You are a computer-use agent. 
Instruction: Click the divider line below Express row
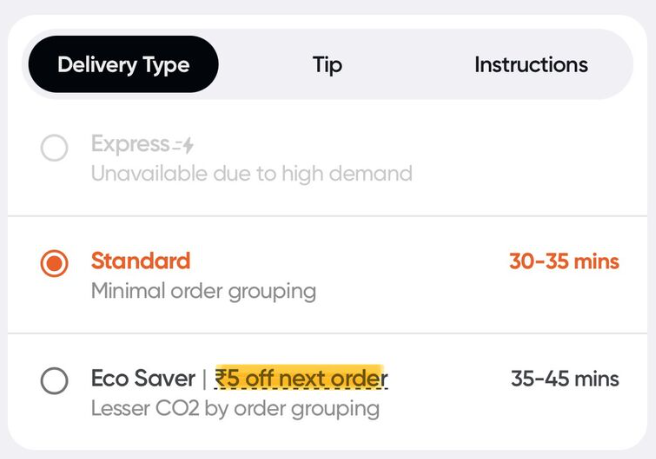[x=328, y=216]
